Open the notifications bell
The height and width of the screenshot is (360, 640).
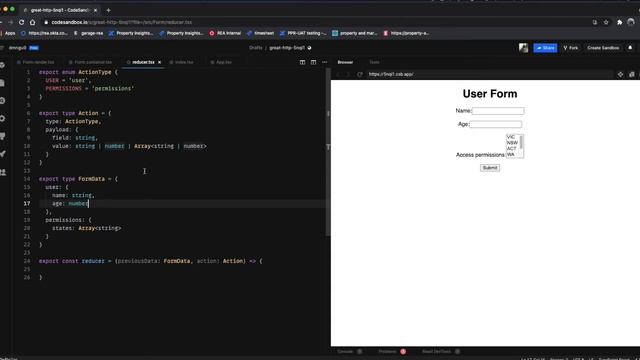pyautogui.click(x=630, y=48)
